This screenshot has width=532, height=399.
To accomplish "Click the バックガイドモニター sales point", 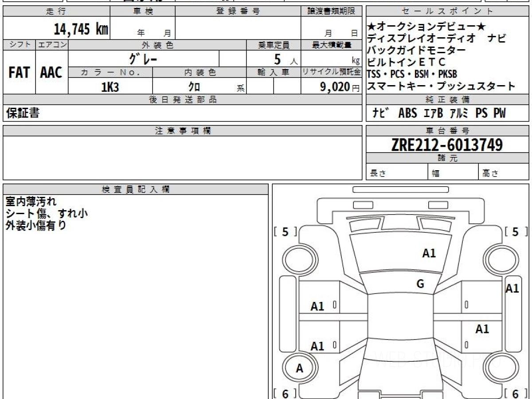I will coord(416,50).
